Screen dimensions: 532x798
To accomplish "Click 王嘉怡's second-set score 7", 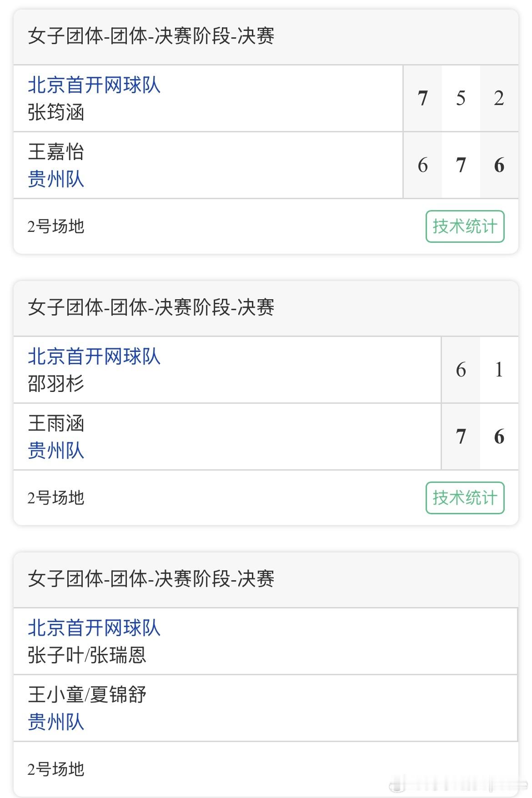I will click(461, 165).
